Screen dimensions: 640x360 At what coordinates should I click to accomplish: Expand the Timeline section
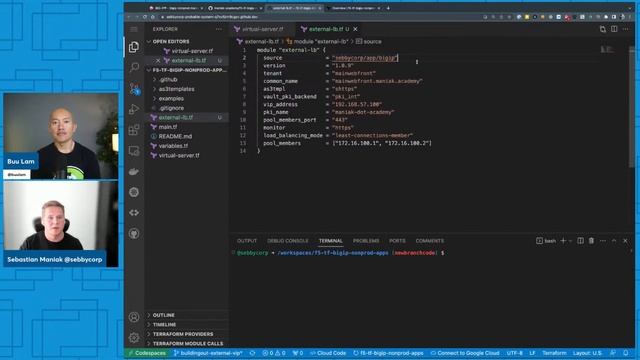(x=164, y=324)
